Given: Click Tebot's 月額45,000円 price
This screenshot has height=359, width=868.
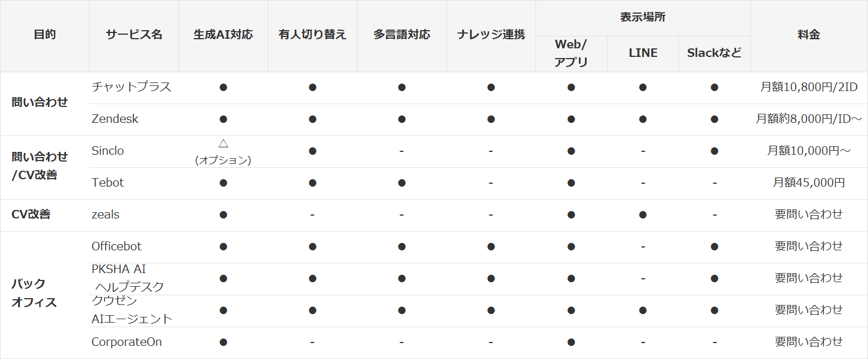Looking at the screenshot, I should pyautogui.click(x=809, y=183).
